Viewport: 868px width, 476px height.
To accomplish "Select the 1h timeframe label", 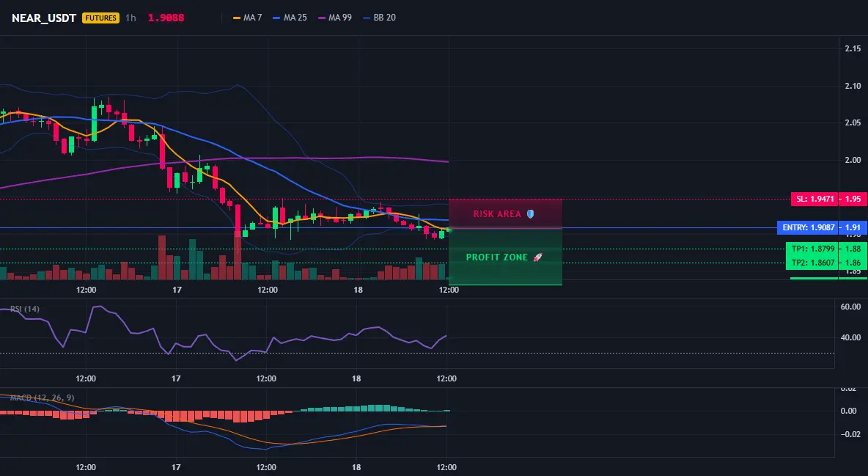I will [130, 18].
